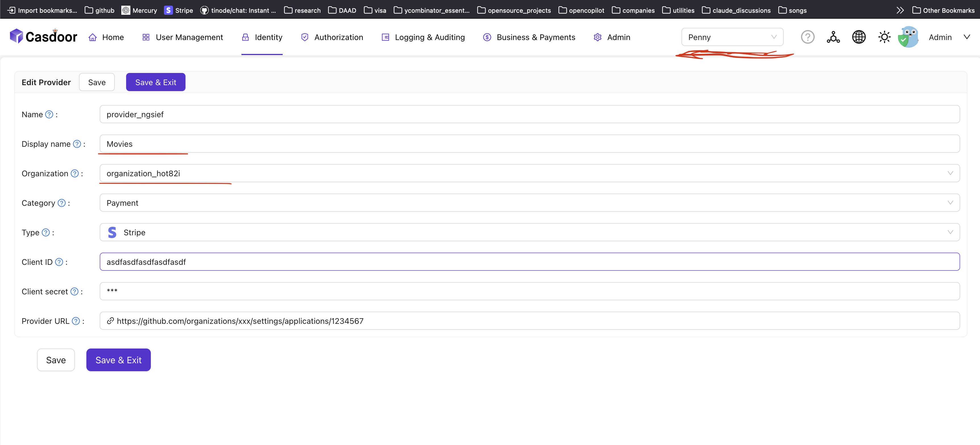Screen dimensions: 980x445
Task: Click the help icon next to Type
Action: click(46, 232)
